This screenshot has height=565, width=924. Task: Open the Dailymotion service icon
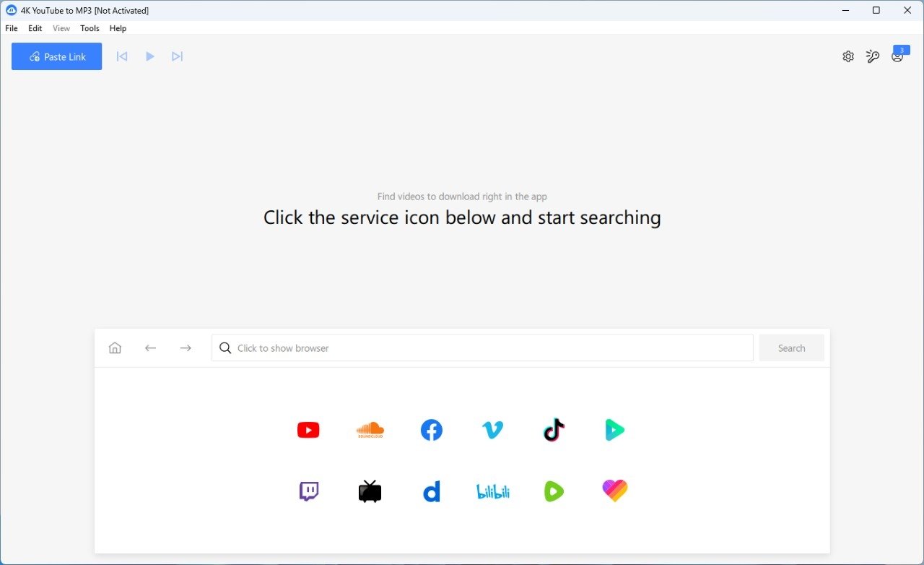pos(432,492)
